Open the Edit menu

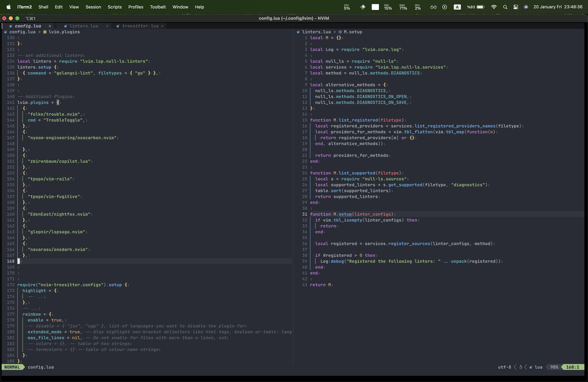pos(58,7)
